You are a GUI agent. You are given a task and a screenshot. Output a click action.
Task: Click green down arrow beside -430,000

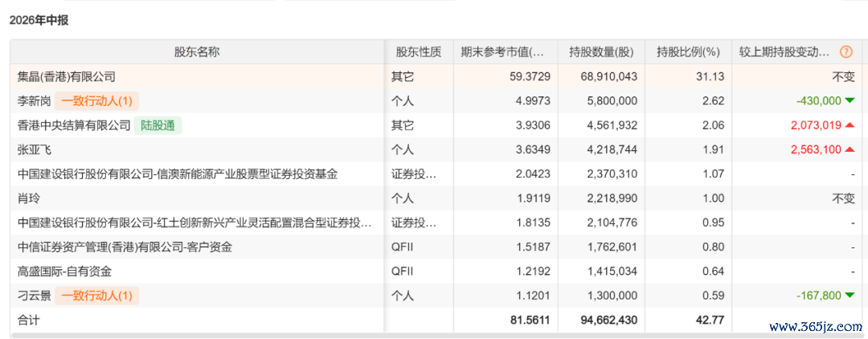[x=850, y=100]
